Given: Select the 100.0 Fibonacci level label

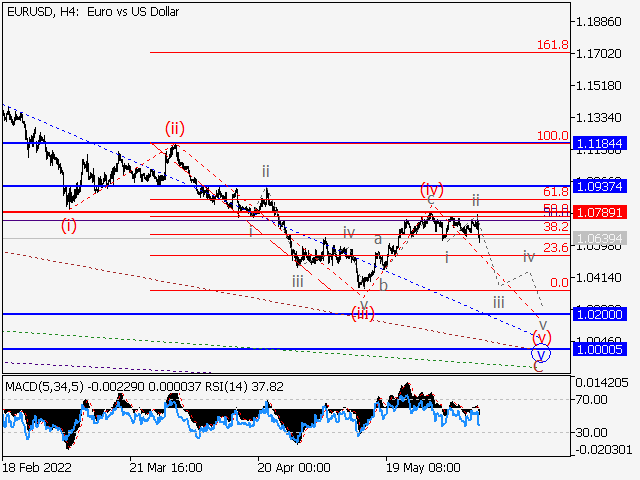Looking at the screenshot, I should 553,135.
